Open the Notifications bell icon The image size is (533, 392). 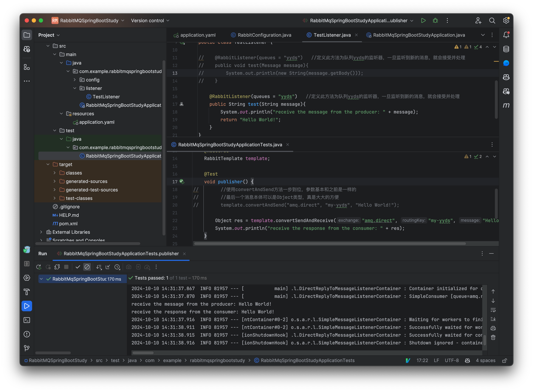[x=506, y=35]
